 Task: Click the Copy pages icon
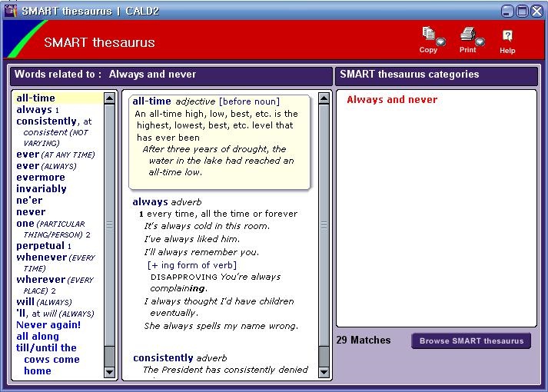428,33
